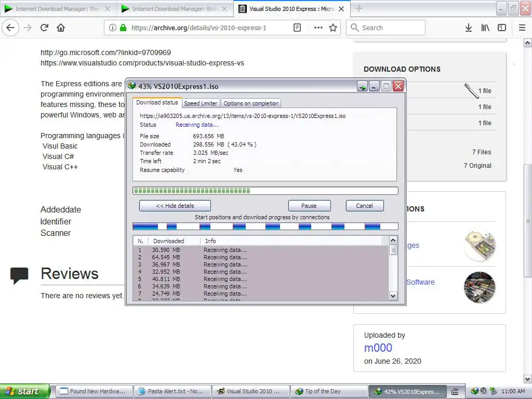
Task: Click the IDM tray-minimize green arrow button
Action: point(362,86)
